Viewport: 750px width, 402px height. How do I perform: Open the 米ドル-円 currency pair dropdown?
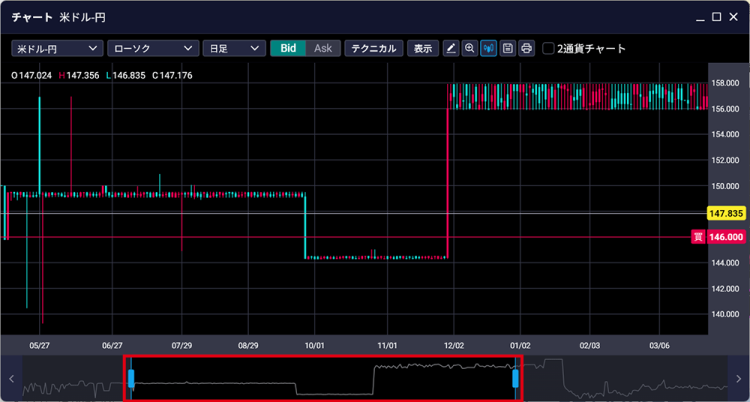[57, 48]
